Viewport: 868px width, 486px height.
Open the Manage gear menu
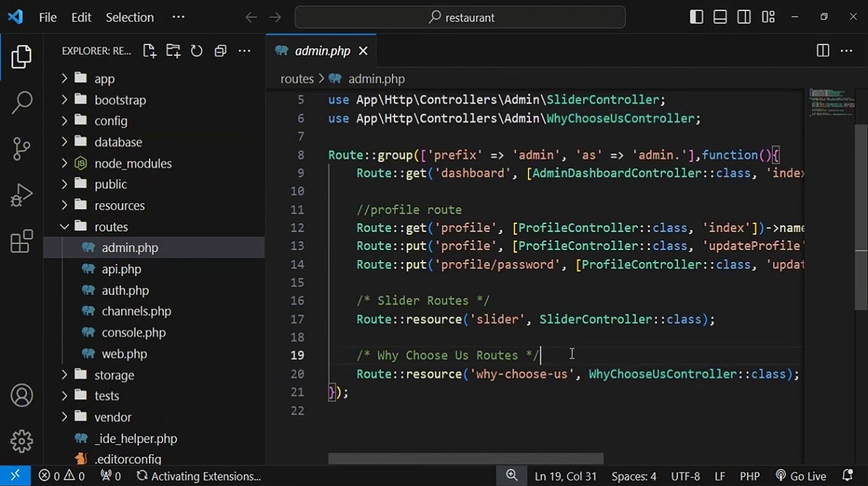point(22,441)
